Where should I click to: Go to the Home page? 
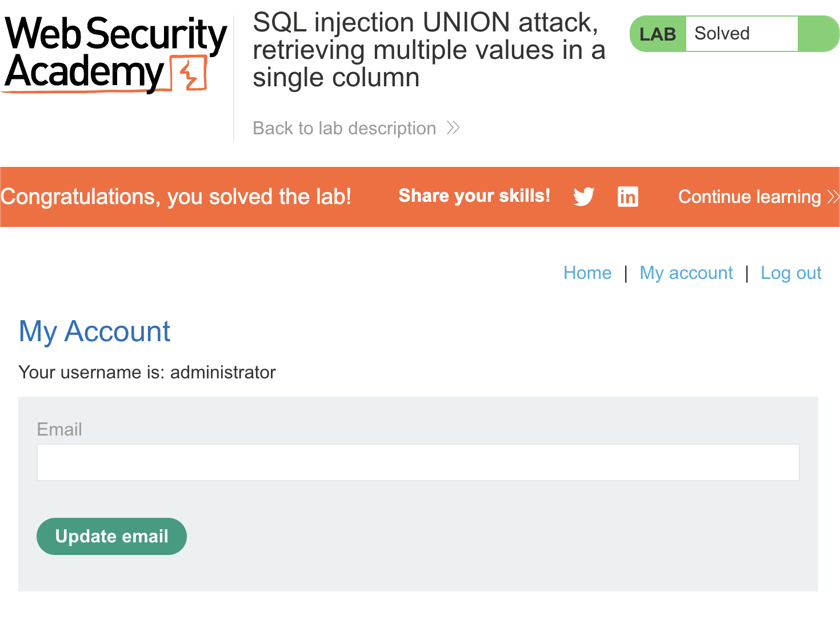click(587, 273)
